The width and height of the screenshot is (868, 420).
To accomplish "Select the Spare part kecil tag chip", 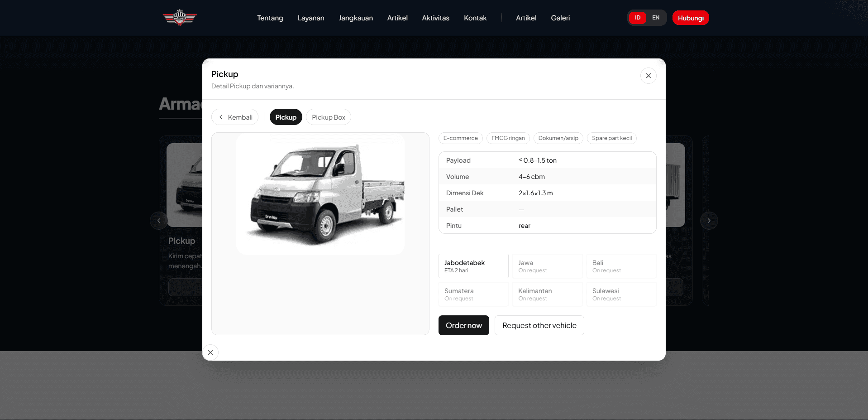I will point(611,138).
